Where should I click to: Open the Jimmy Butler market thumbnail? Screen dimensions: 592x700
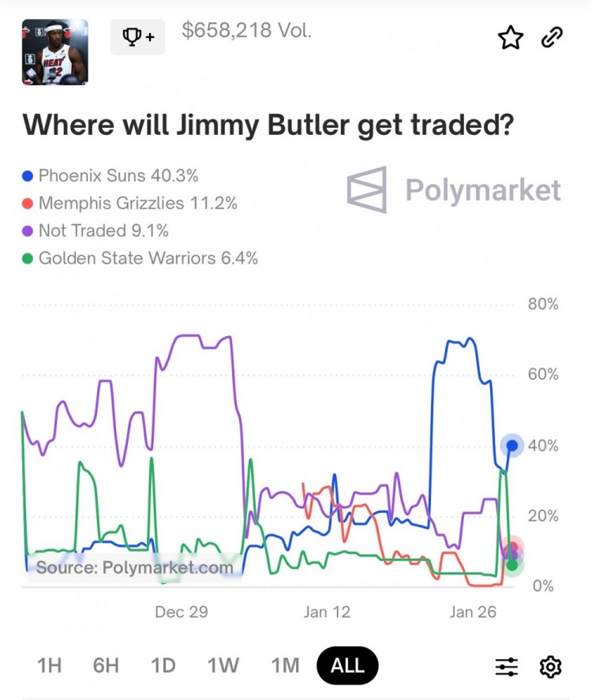click(x=55, y=52)
